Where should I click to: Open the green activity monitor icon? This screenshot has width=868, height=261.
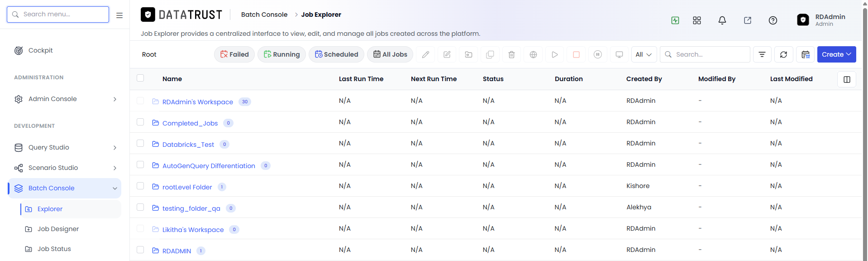point(675,20)
